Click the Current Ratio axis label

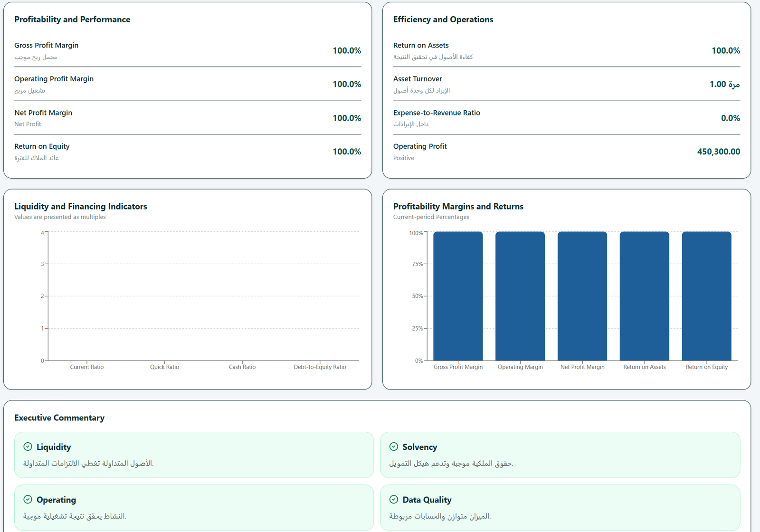pyautogui.click(x=87, y=367)
